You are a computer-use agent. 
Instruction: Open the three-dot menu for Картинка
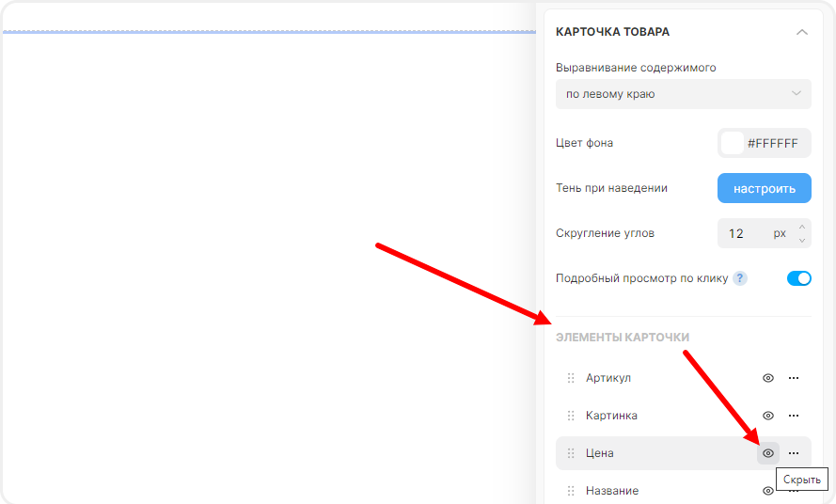tap(794, 416)
